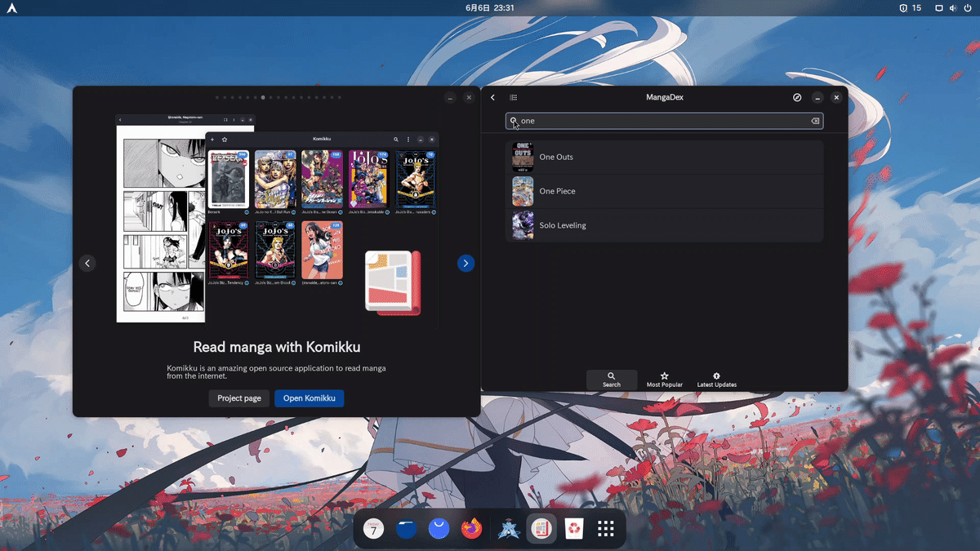Go to the next slide in the tour

tap(465, 263)
